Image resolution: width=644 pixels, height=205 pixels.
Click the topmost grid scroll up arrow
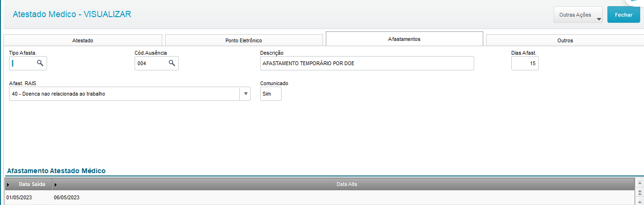[640, 183]
